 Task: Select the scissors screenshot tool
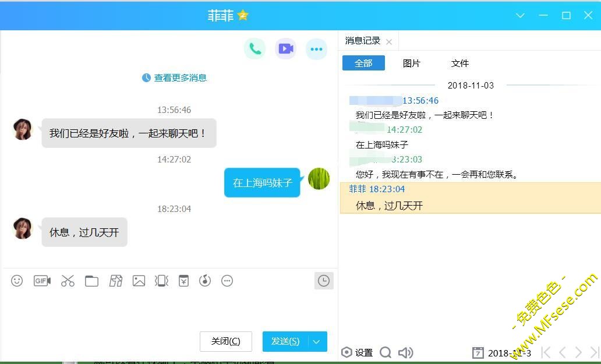[68, 281]
